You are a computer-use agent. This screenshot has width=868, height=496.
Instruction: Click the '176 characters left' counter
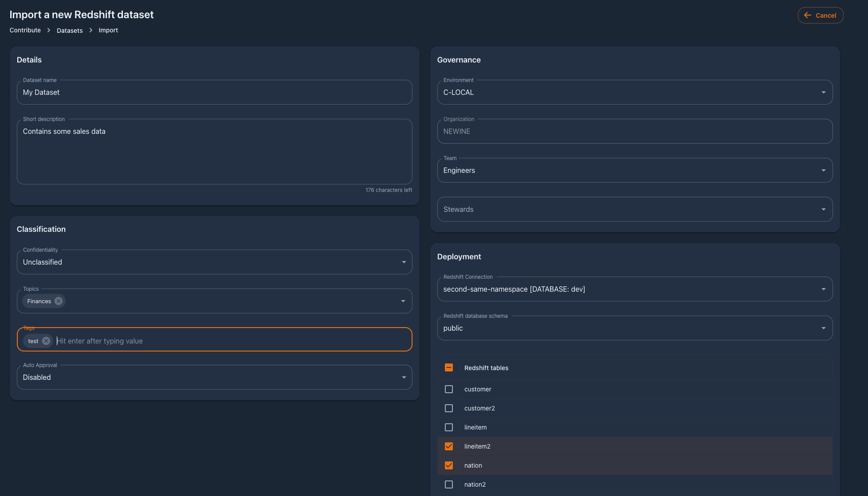[389, 190]
